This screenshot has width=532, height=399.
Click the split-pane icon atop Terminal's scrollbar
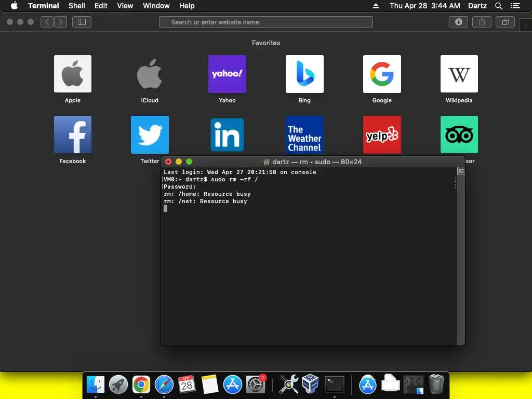461,171
